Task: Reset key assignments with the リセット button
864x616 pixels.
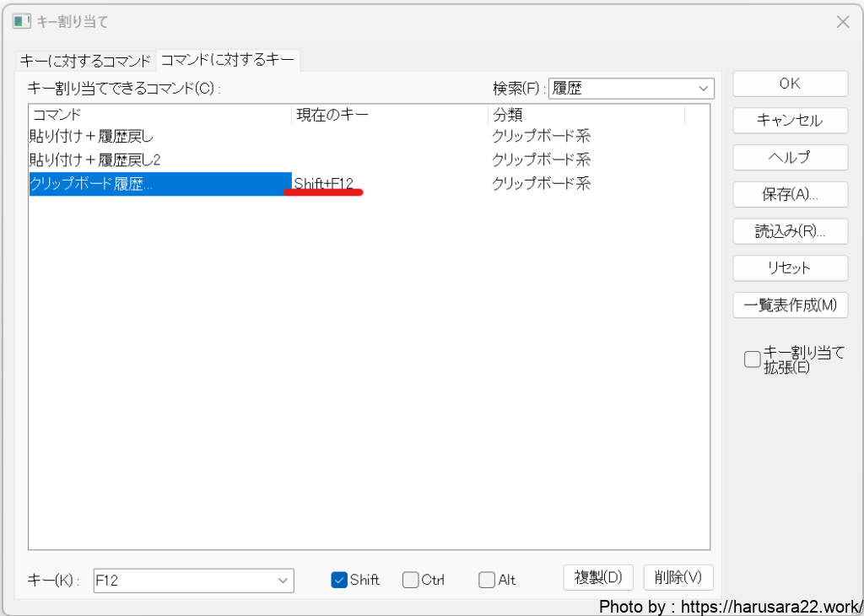Action: tap(790, 268)
